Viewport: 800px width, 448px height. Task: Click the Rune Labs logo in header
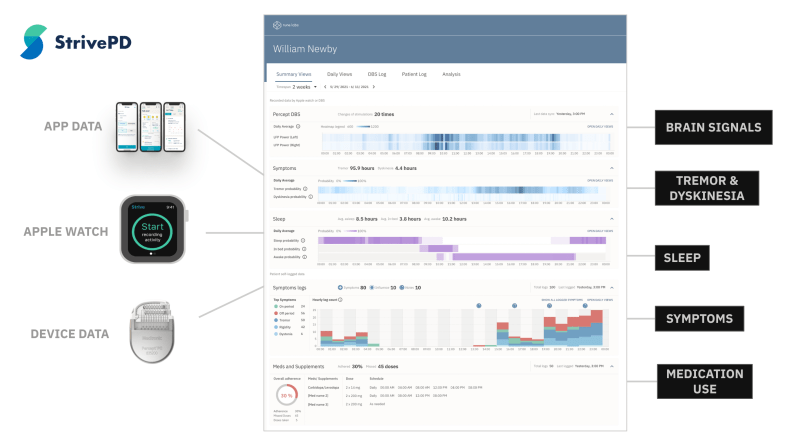click(x=286, y=25)
